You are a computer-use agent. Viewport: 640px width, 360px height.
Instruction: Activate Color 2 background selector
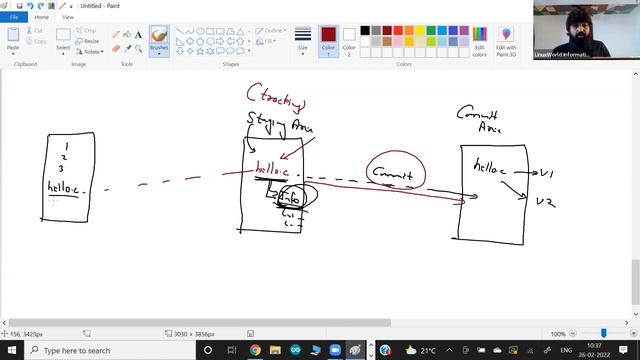[x=349, y=41]
